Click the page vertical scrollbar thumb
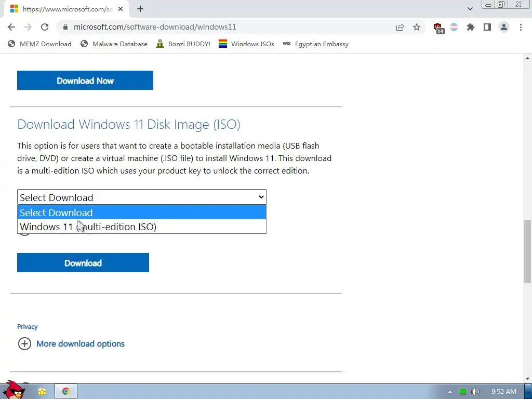 [x=527, y=251]
